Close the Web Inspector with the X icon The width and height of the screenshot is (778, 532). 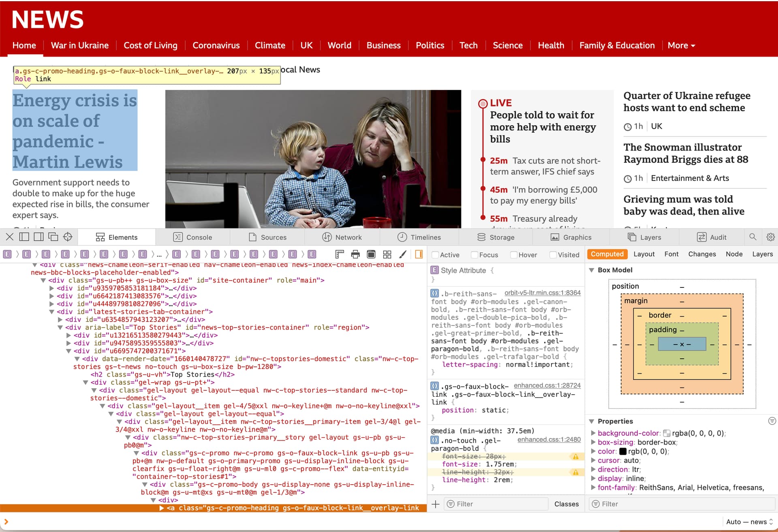[10, 237]
